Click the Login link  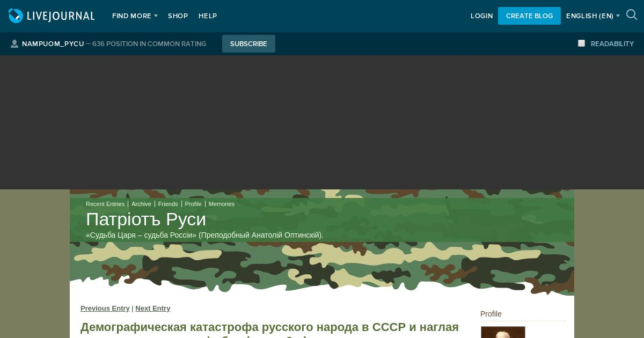481,16
